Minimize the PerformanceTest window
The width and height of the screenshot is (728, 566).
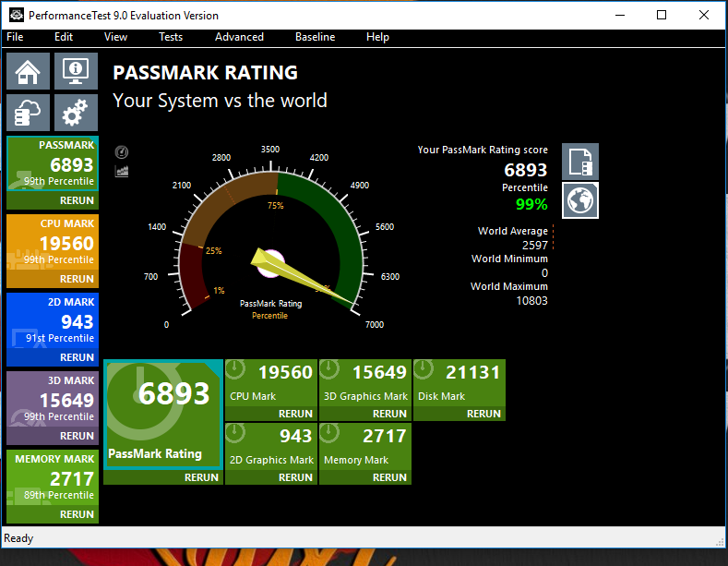pyautogui.click(x=620, y=15)
